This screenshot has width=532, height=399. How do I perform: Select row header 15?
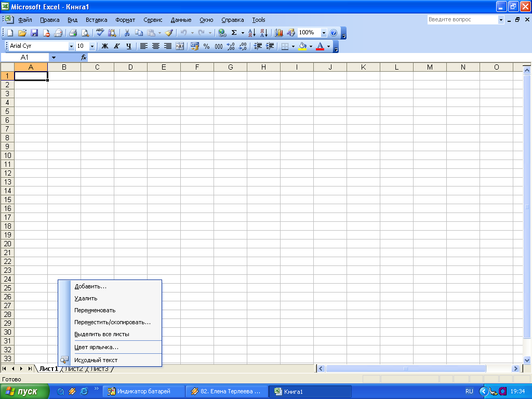(x=7, y=199)
